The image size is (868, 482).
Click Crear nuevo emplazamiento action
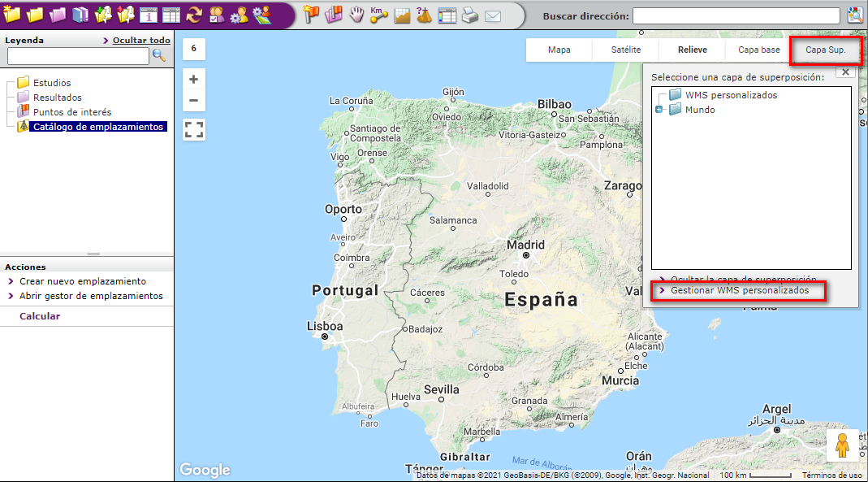click(x=83, y=281)
